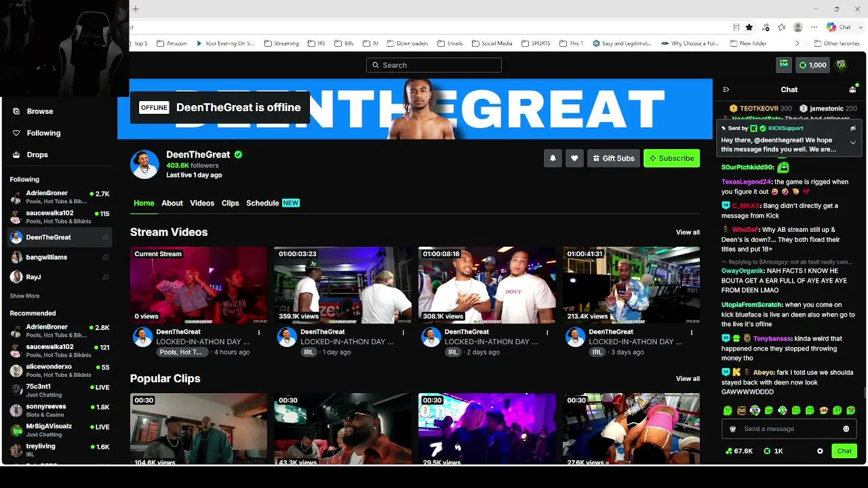This screenshot has height=488, width=868.
Task: Open the Current Stream video thumbnail
Action: [199, 285]
